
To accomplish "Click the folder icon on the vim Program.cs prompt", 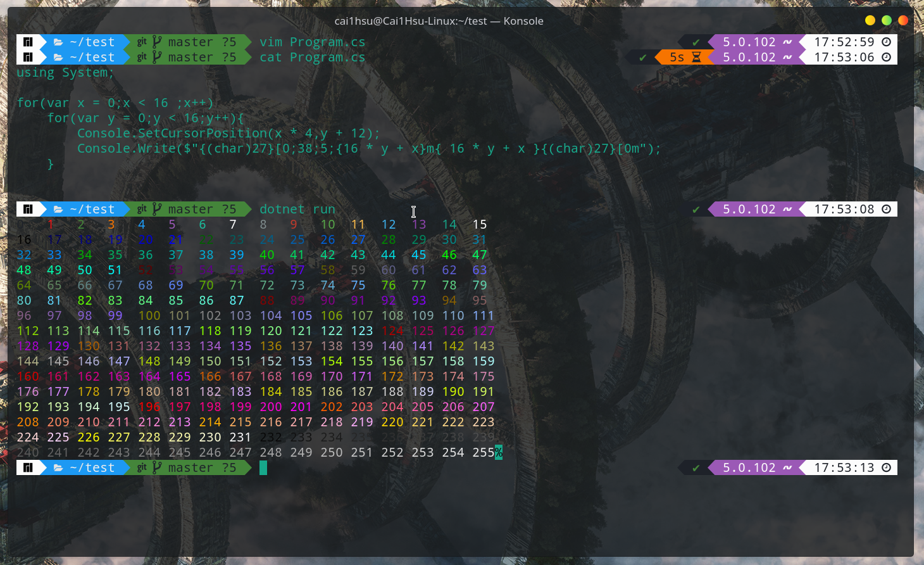I will pyautogui.click(x=58, y=42).
